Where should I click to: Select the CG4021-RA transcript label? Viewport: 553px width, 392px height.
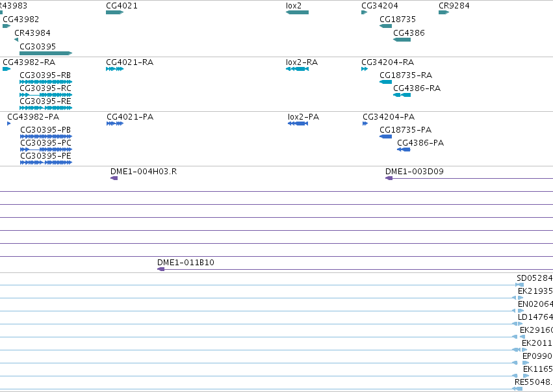130,62
